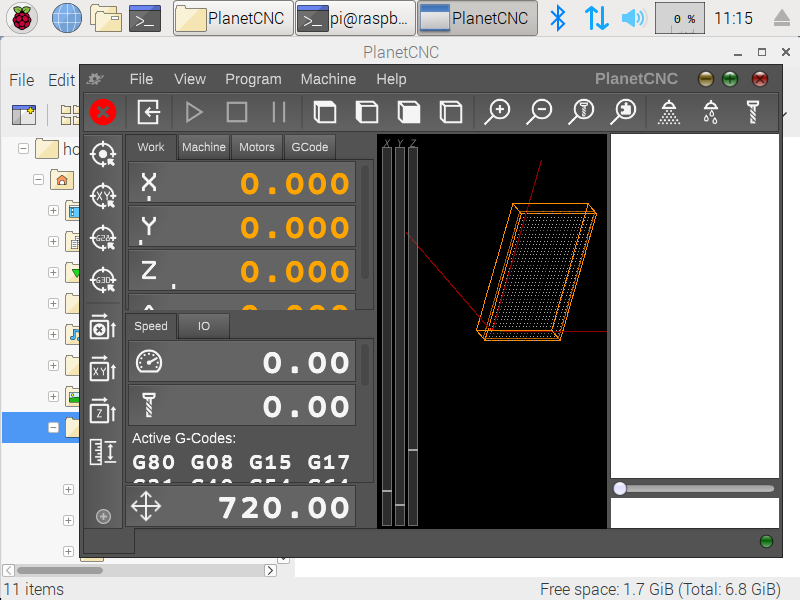This screenshot has width=800, height=600.
Task: Switch to the GCode tab
Action: 309,147
